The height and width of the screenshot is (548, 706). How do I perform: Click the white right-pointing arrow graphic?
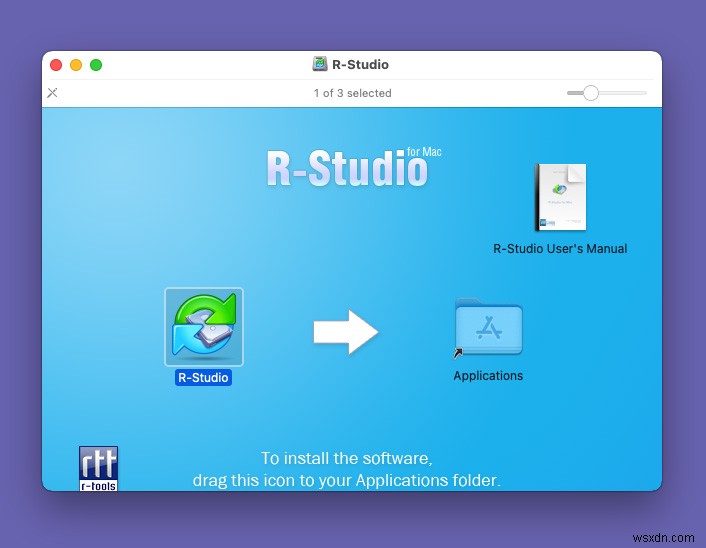(345, 332)
